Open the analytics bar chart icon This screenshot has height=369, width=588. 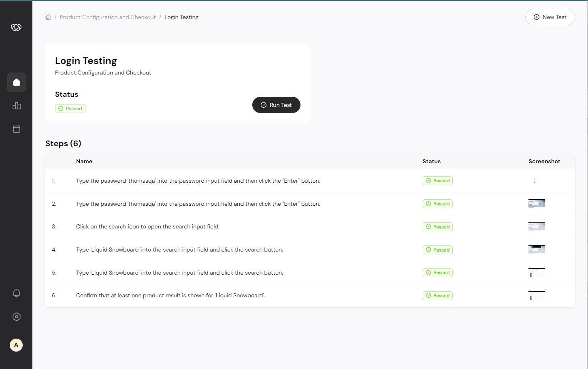click(17, 106)
